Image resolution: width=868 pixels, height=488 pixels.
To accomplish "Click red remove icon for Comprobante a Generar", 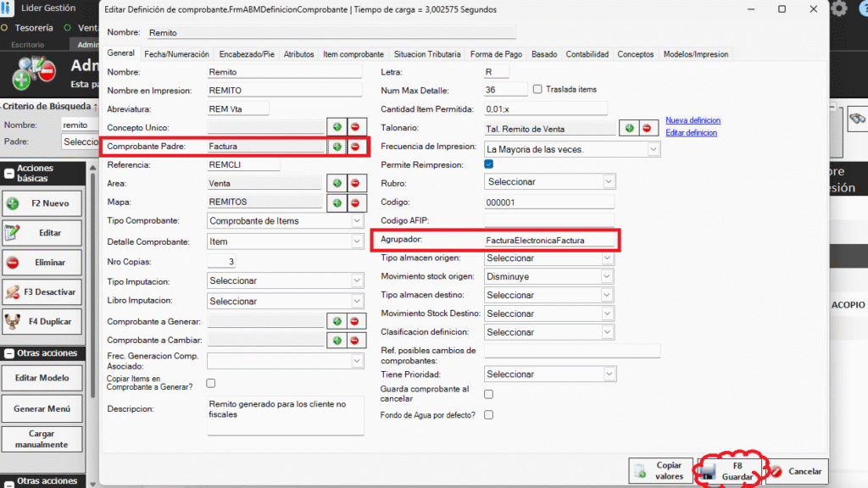I will [356, 321].
